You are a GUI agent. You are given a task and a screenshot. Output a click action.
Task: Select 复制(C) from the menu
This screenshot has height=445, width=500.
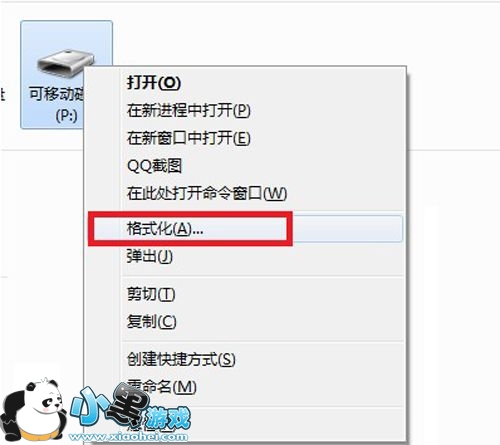tap(151, 321)
